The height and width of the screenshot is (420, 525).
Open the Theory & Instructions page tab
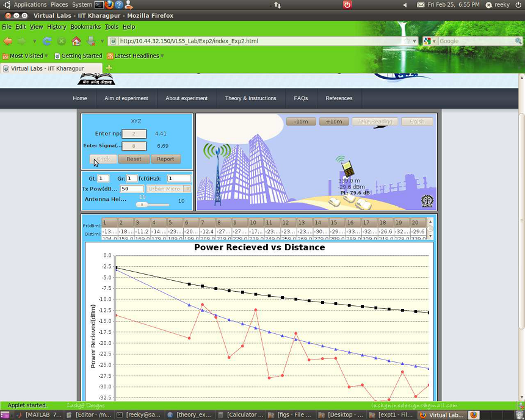coord(250,98)
